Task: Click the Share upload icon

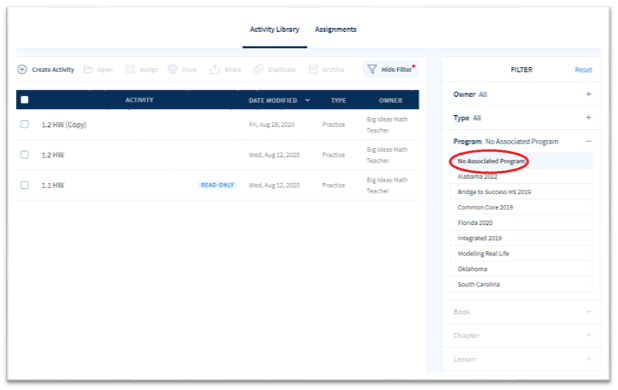Action: tap(215, 69)
